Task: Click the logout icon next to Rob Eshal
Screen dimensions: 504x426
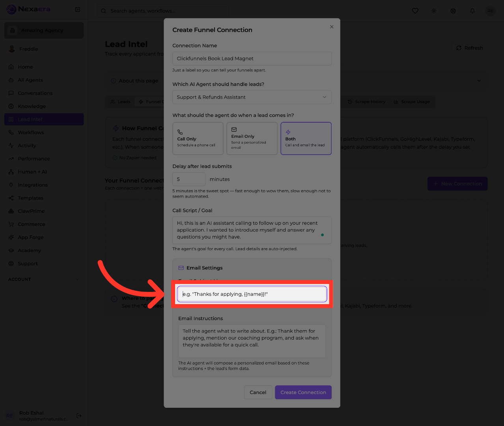Action: (x=79, y=415)
